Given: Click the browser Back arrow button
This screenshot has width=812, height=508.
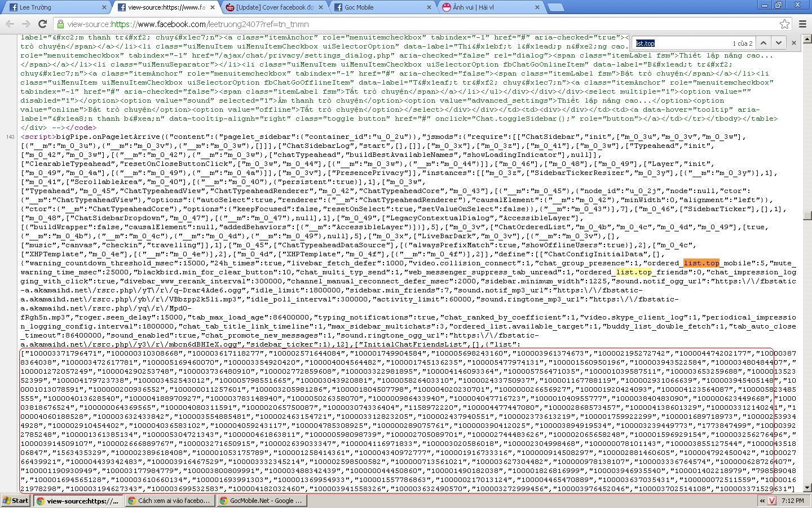Looking at the screenshot, I should click(x=10, y=24).
